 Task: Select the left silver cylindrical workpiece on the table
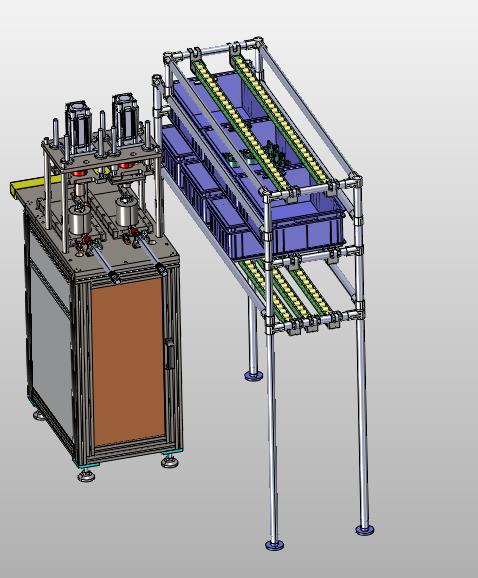[x=80, y=220]
